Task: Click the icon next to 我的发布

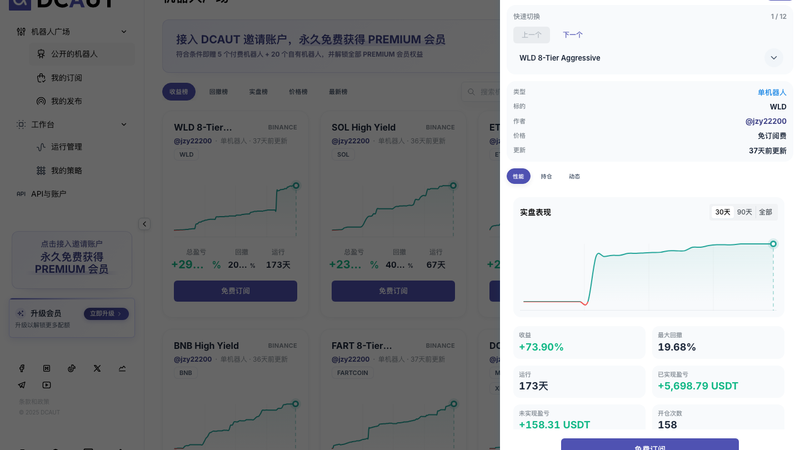Action: point(41,101)
